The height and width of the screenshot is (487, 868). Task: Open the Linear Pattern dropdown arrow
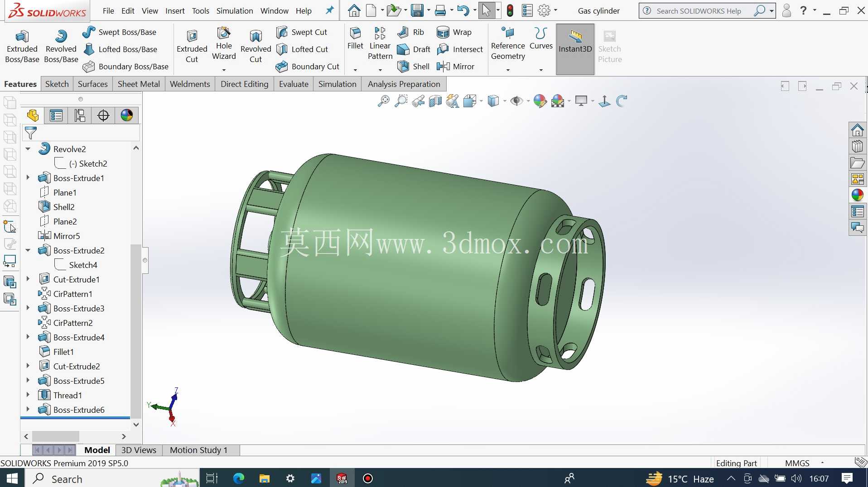click(x=380, y=70)
